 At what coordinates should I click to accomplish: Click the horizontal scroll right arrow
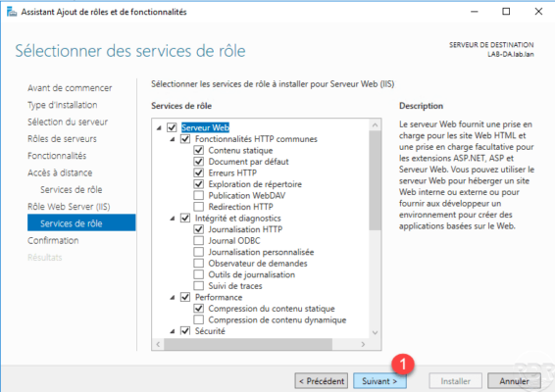(363, 344)
